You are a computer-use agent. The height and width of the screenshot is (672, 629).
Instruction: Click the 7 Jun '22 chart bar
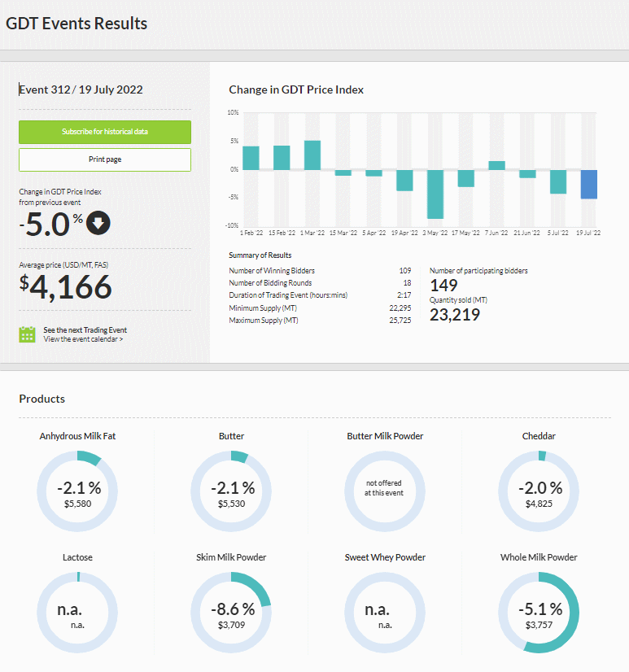(x=496, y=165)
